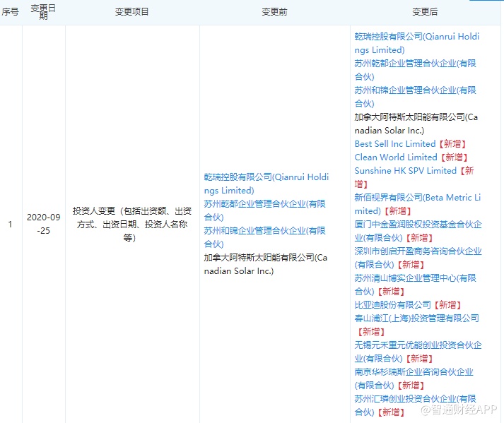Open 新佰视界有限公司 Beta Metric Limited link

click(417, 204)
